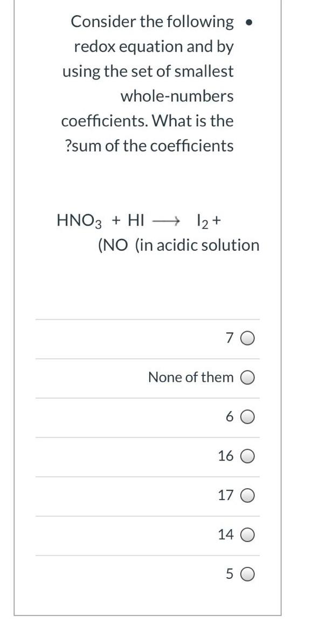Select the radio button for answer 7
The height and width of the screenshot is (644, 319).
246,338
